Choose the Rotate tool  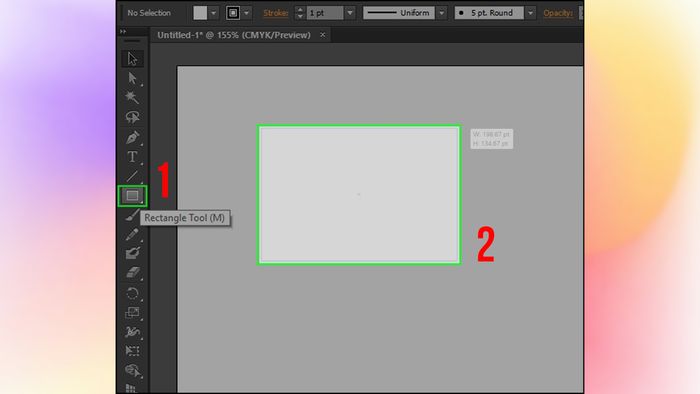[x=132, y=293]
